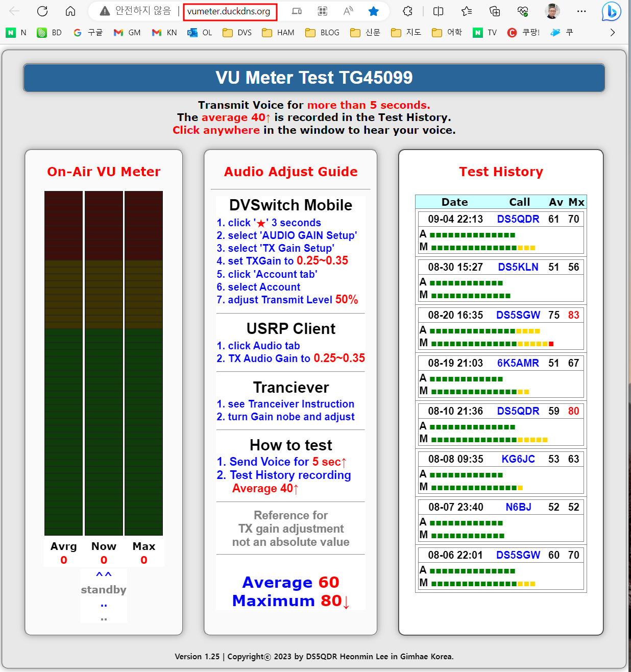Click the 08-10 21:36 history date
Image resolution: width=631 pixels, height=672 pixels.
(455, 411)
